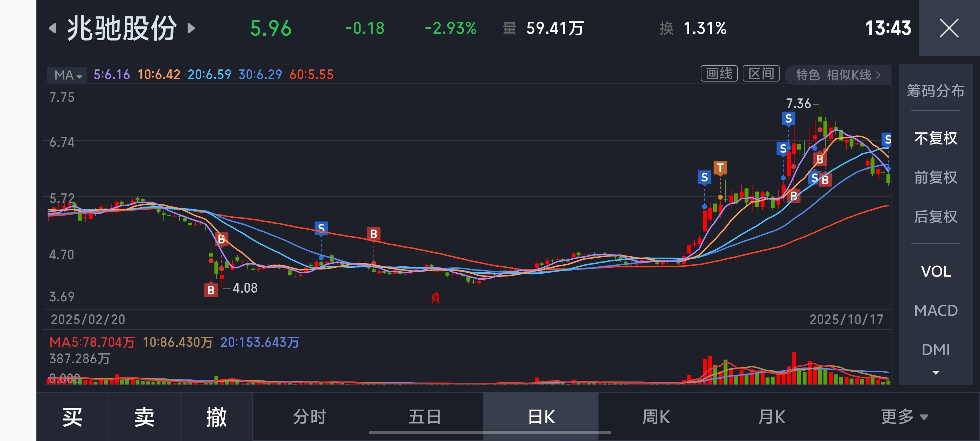Viewport: 980px width, 441px height.
Task: Open the 画线 drawing tool
Action: [x=719, y=74]
